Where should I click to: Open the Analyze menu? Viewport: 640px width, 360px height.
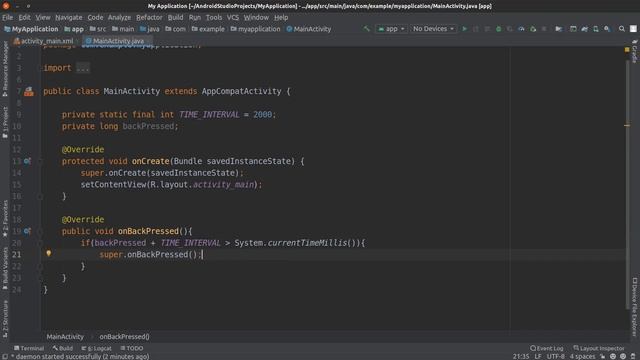(119, 18)
